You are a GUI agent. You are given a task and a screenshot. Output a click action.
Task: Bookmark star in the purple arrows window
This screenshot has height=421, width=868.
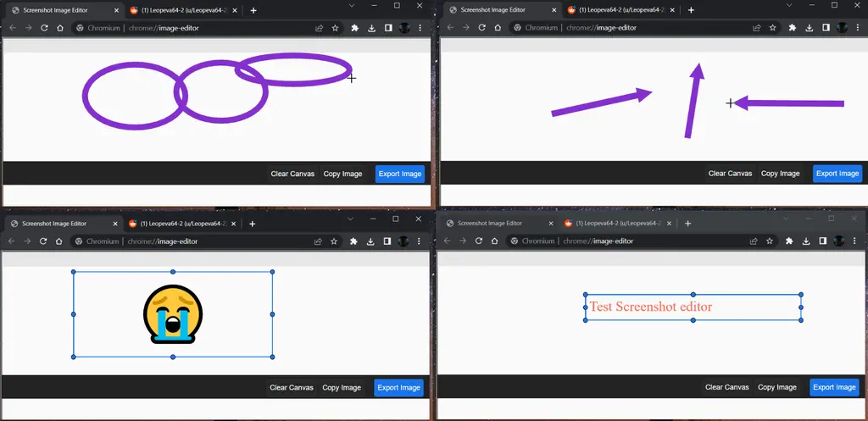[772, 28]
